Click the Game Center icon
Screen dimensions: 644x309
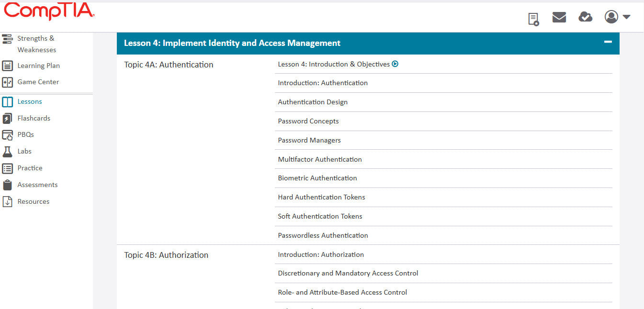coord(8,82)
